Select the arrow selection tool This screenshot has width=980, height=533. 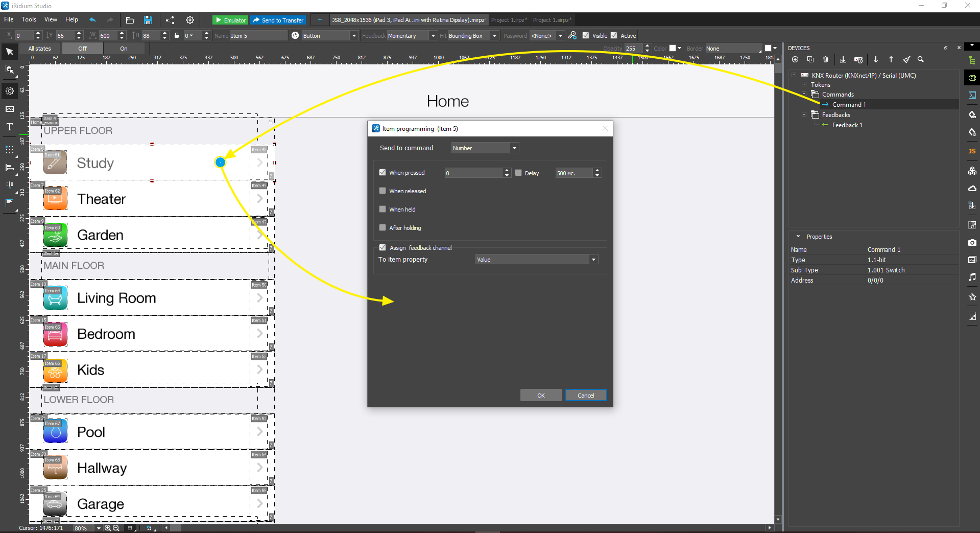coord(9,51)
